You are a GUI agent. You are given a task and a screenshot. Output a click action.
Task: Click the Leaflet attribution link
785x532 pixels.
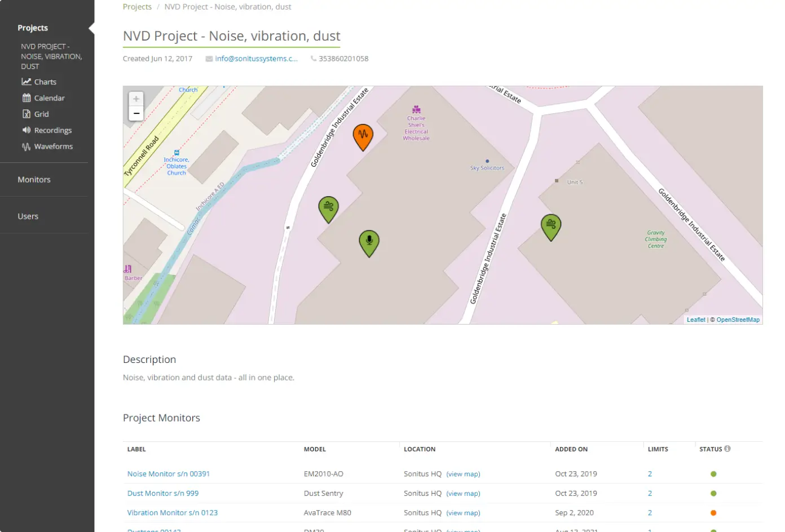coord(696,320)
